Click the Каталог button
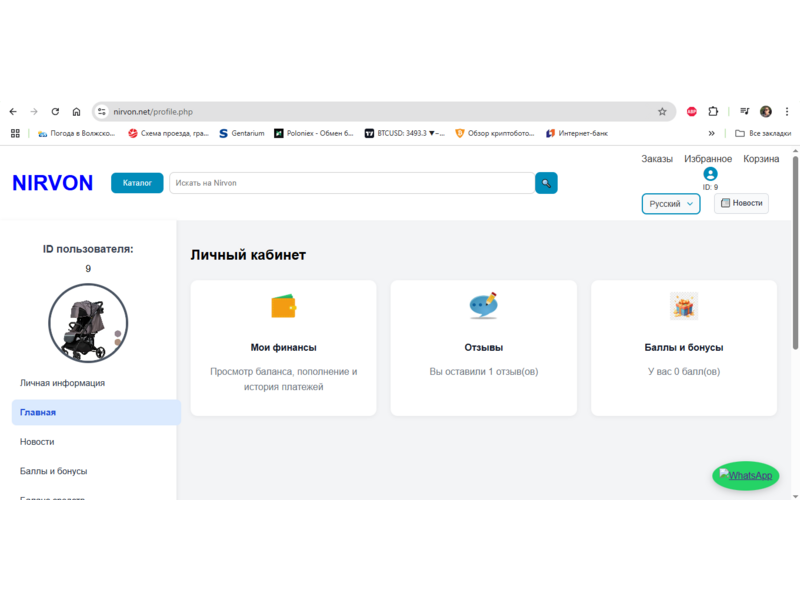This screenshot has width=800, height=600. [x=137, y=183]
